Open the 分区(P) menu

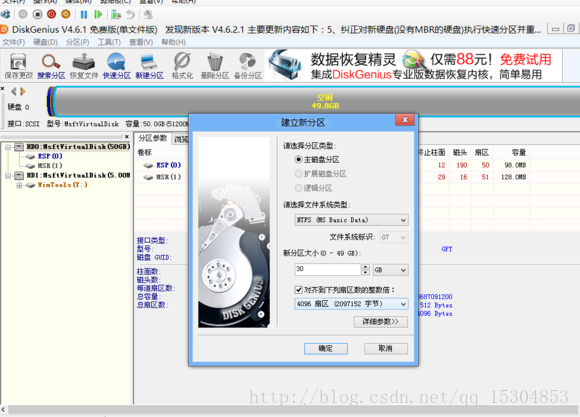[x=77, y=42]
